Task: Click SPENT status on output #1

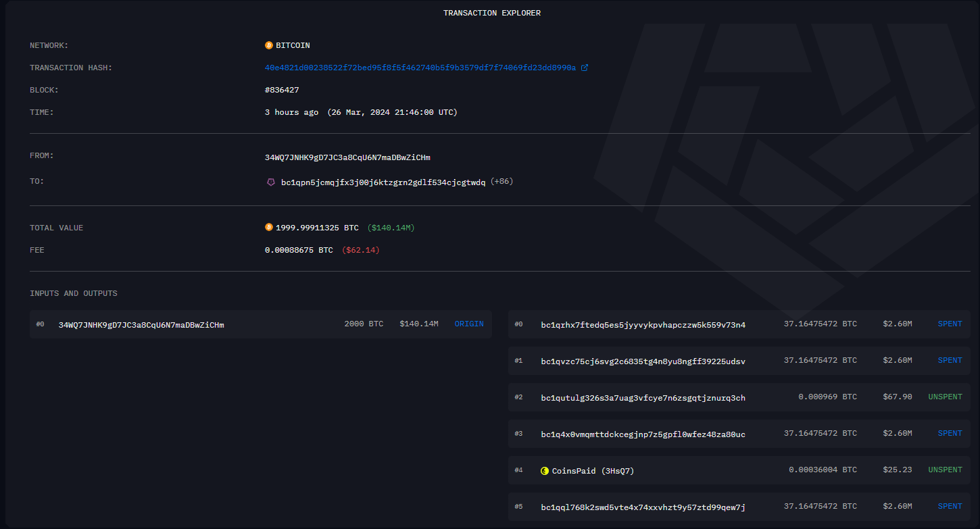Action: (950, 361)
